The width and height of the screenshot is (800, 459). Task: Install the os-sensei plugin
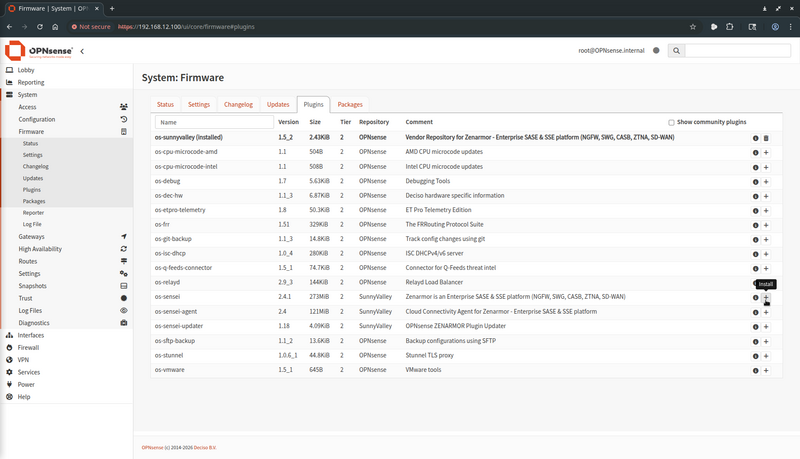(x=766, y=298)
